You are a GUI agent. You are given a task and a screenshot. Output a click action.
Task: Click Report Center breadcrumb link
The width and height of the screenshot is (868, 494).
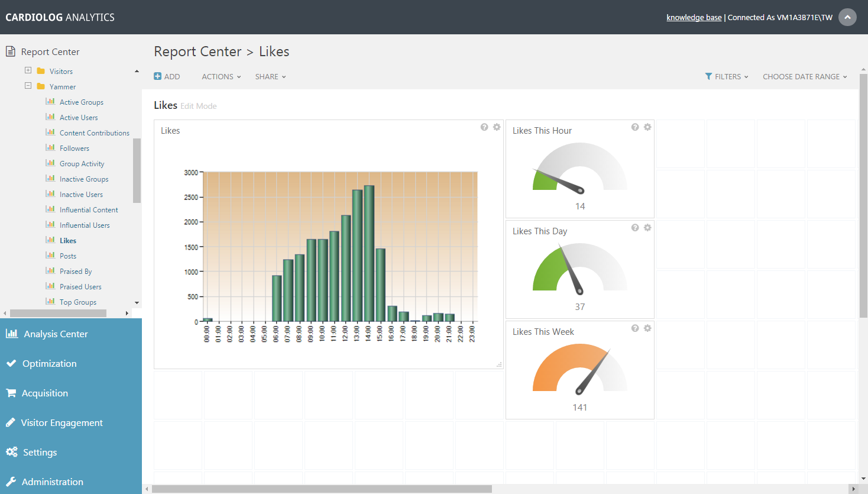click(x=197, y=51)
